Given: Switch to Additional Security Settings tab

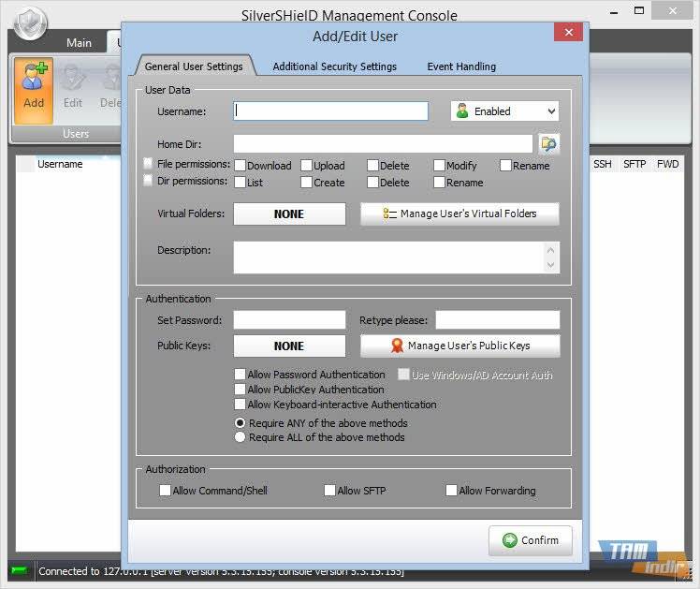Looking at the screenshot, I should (x=334, y=66).
